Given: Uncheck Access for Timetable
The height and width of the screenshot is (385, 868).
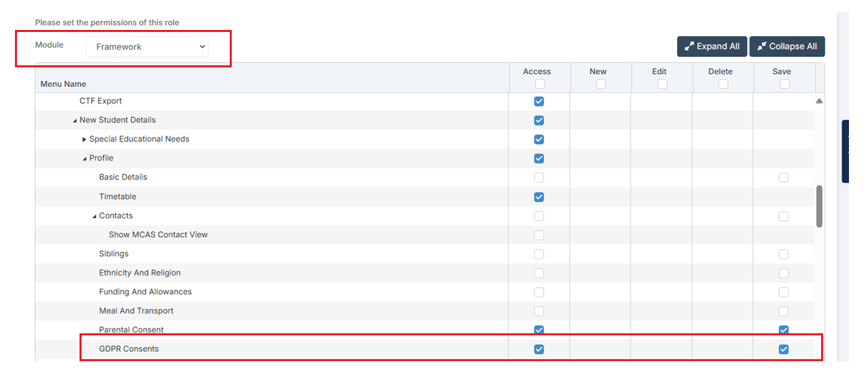Looking at the screenshot, I should tap(539, 197).
